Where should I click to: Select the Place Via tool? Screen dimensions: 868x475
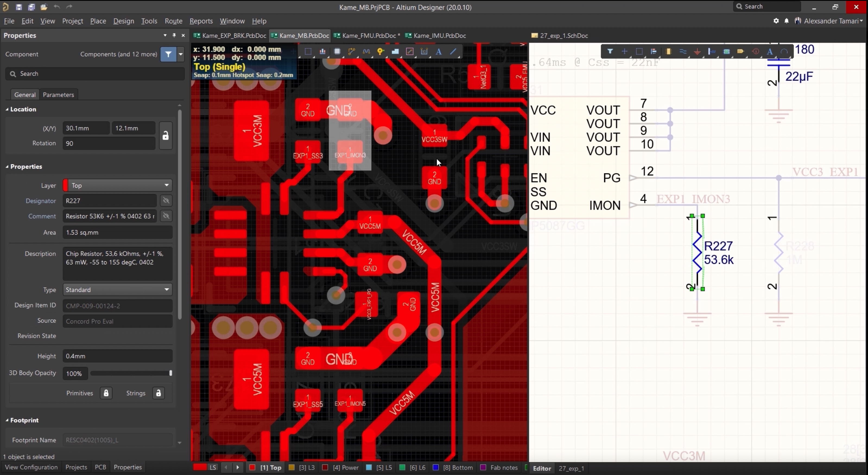pyautogui.click(x=380, y=52)
